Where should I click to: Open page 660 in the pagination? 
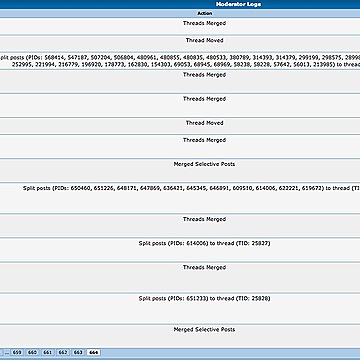pyautogui.click(x=32, y=352)
